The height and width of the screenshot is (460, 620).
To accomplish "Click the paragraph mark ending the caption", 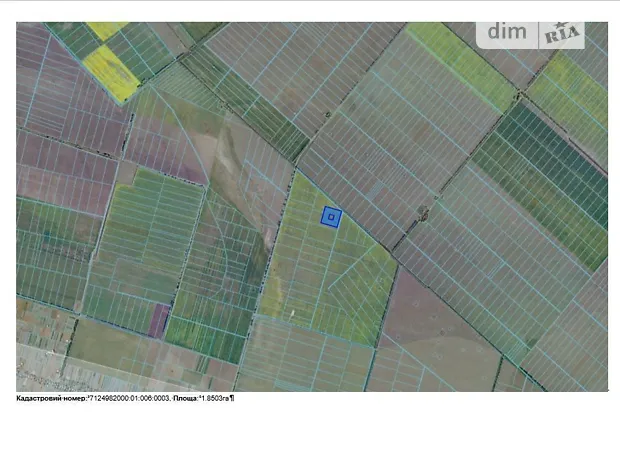I will pyautogui.click(x=232, y=398).
